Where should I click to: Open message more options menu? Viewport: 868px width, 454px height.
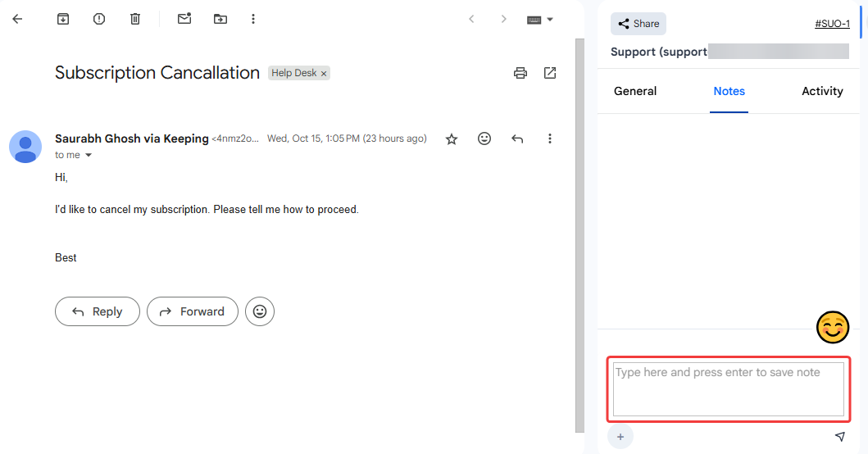point(550,139)
